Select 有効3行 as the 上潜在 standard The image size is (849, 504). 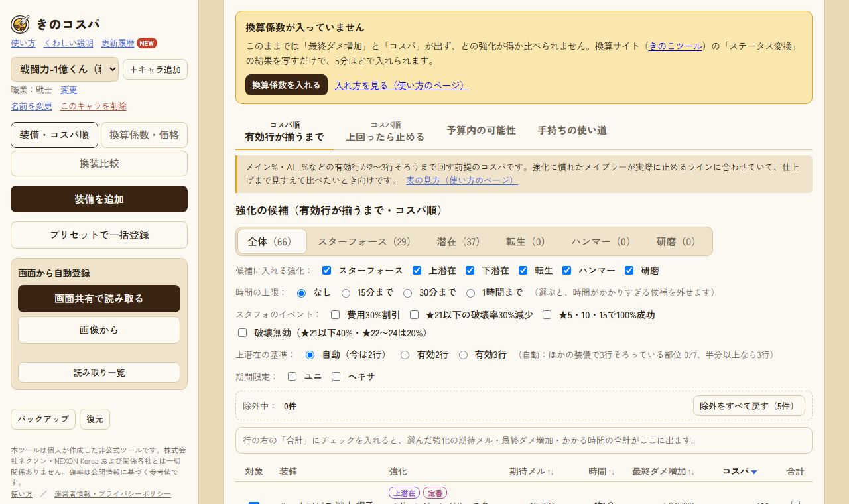pos(464,355)
